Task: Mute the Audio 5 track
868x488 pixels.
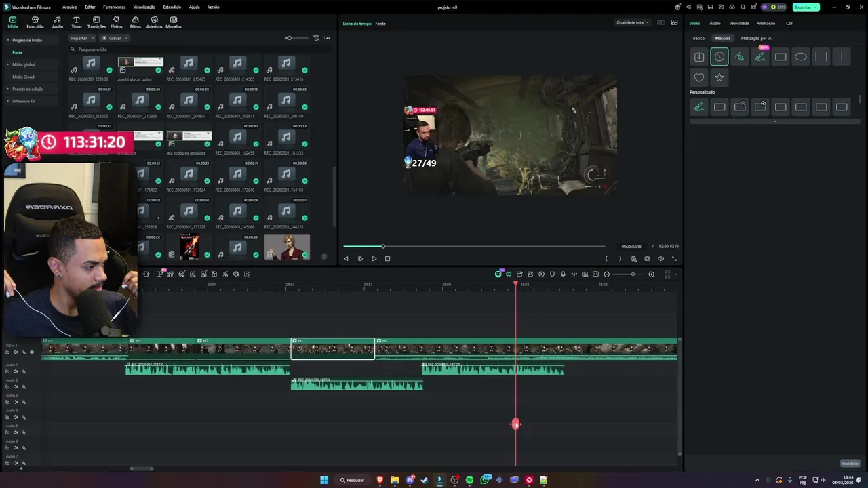Action: [16, 432]
